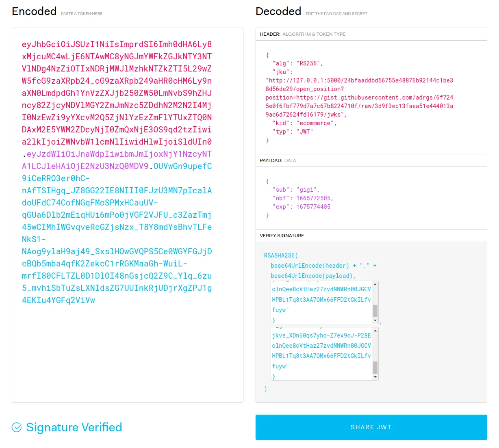Screen dimensions: 499x448
Task: Click the Signature Verified text
Action: click(74, 427)
